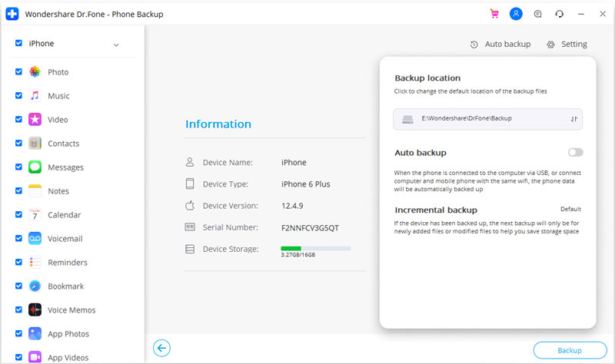This screenshot has width=615, height=364.
Task: Click the Information heading
Action: (218, 124)
